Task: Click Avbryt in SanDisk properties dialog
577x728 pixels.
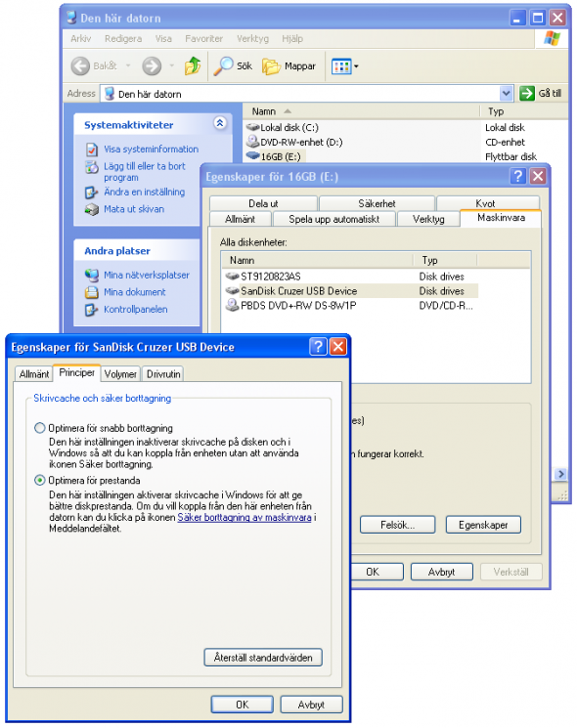Action: point(311,705)
